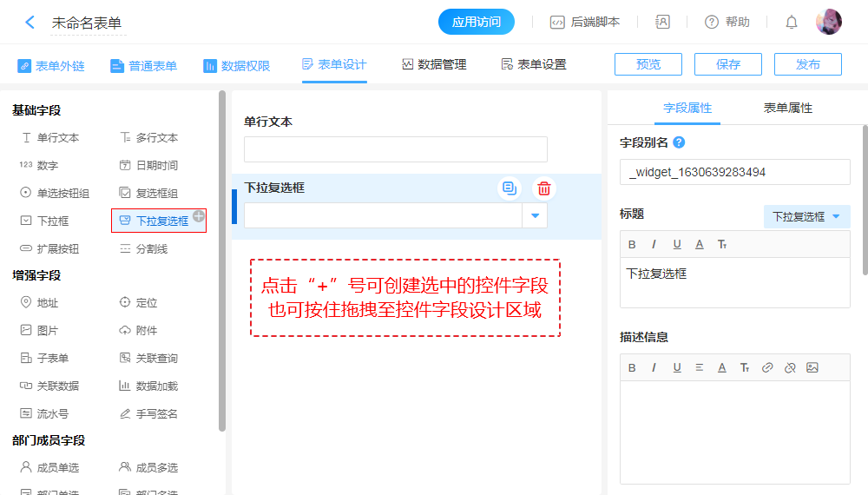Click the red delete icon on 下拉复选框 field
The image size is (868, 495).
(x=544, y=188)
